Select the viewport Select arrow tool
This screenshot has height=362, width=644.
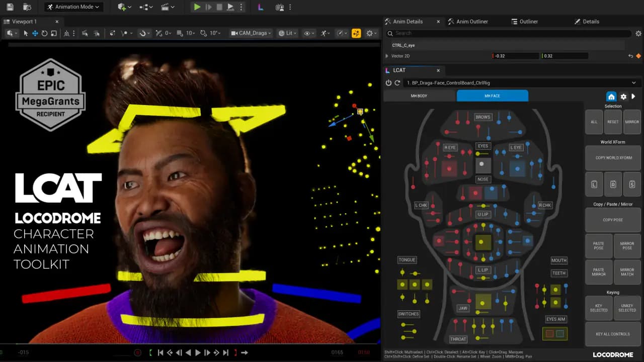click(26, 33)
